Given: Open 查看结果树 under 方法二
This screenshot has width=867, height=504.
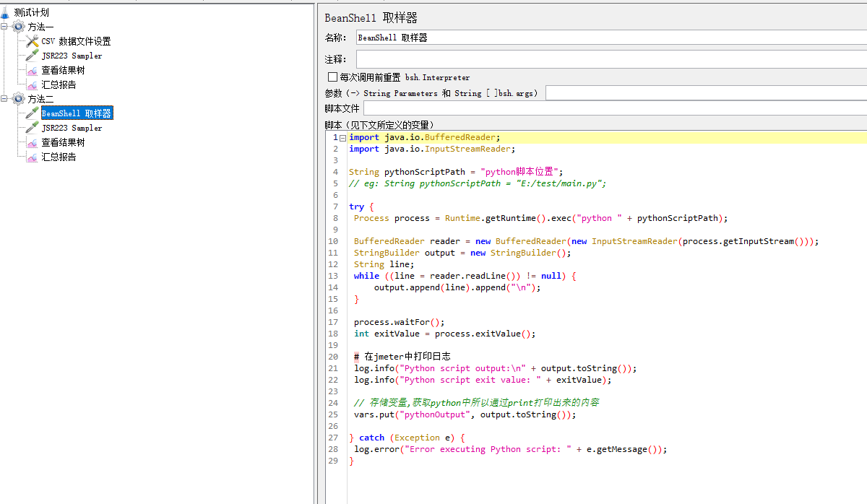Looking at the screenshot, I should 63,142.
